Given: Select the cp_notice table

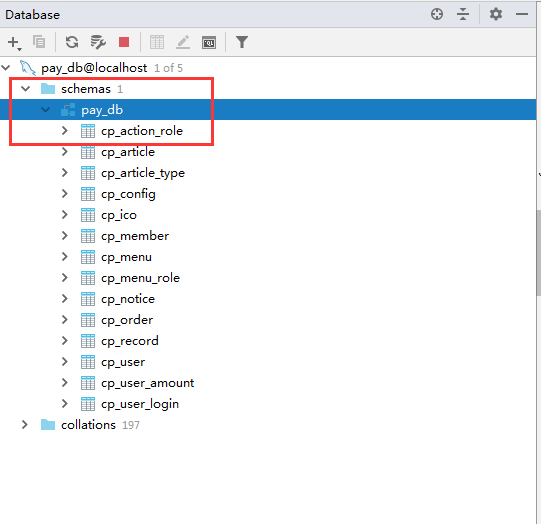Looking at the screenshot, I should tap(128, 299).
